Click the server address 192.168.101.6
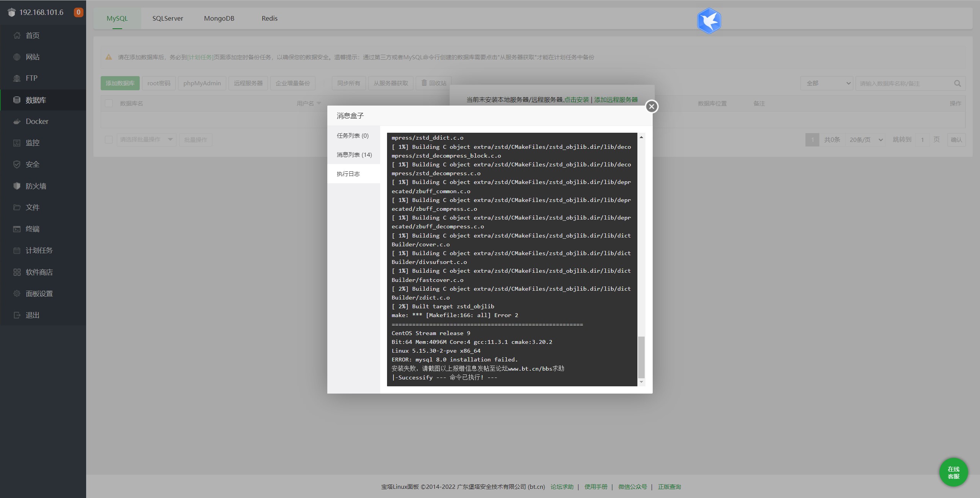 [41, 12]
